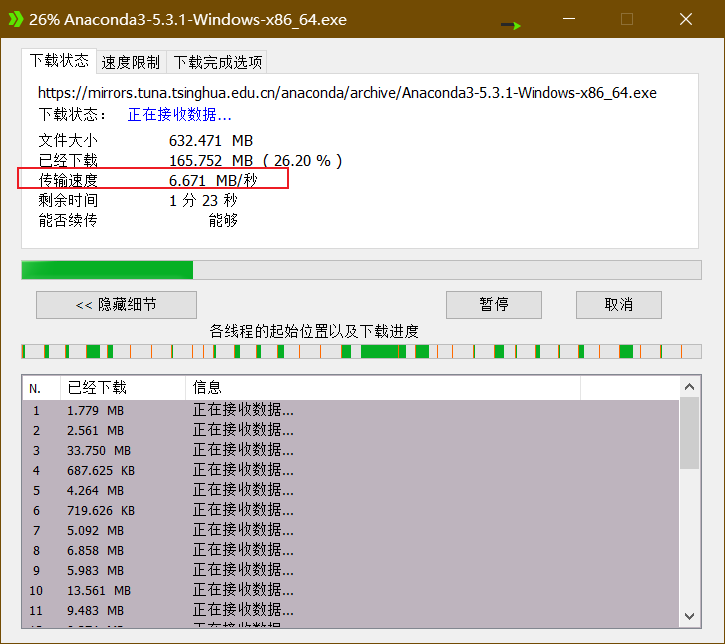
Task: Click the transfer speed 6.671 MB/秒
Action: click(x=213, y=180)
